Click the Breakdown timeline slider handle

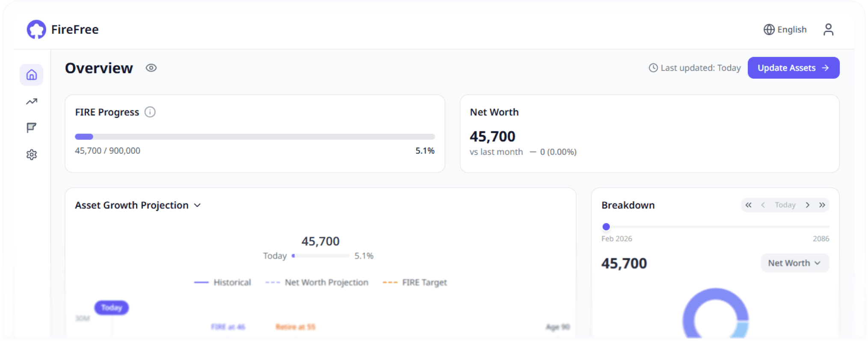point(606,227)
